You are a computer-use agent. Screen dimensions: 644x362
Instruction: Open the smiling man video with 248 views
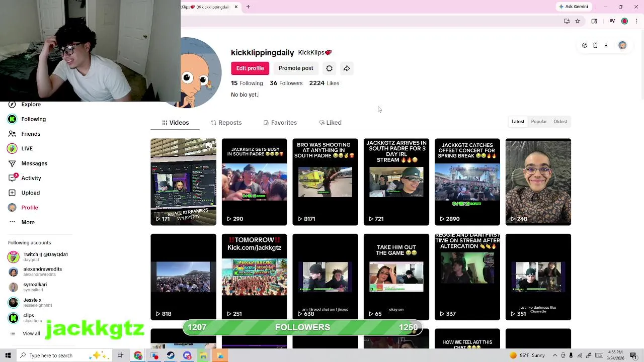(538, 182)
